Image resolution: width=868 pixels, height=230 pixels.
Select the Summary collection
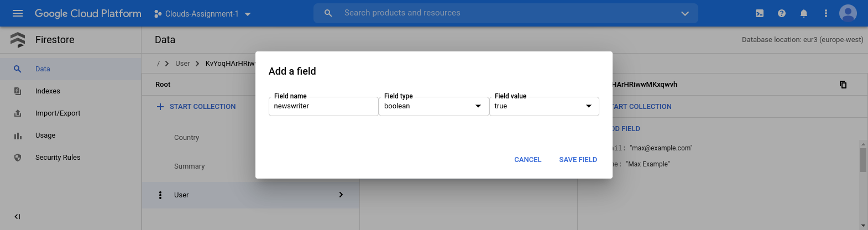tap(189, 166)
